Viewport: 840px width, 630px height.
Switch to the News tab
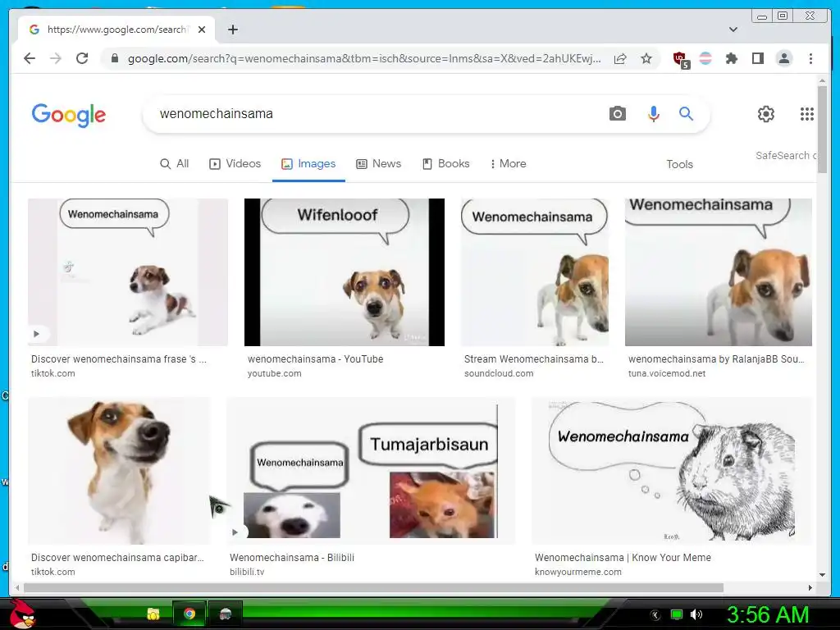click(379, 163)
